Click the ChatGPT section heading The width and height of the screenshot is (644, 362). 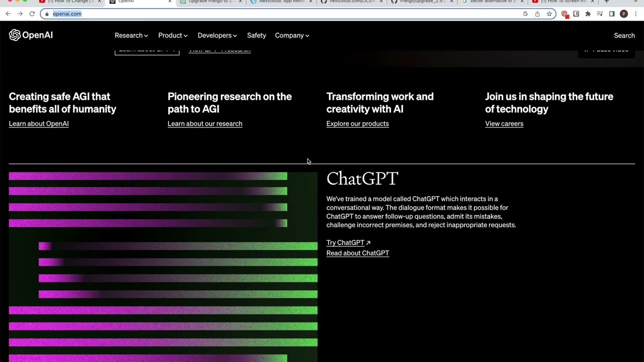(362, 178)
